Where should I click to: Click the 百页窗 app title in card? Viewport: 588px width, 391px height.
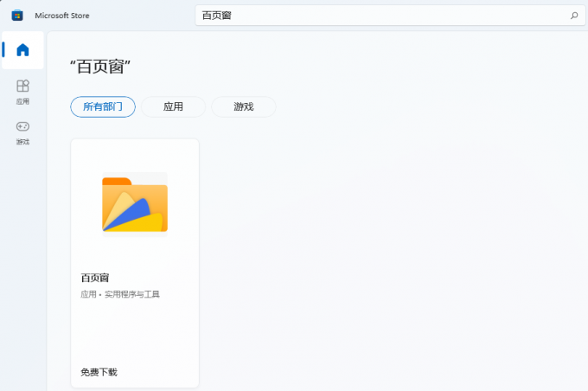[x=95, y=278]
